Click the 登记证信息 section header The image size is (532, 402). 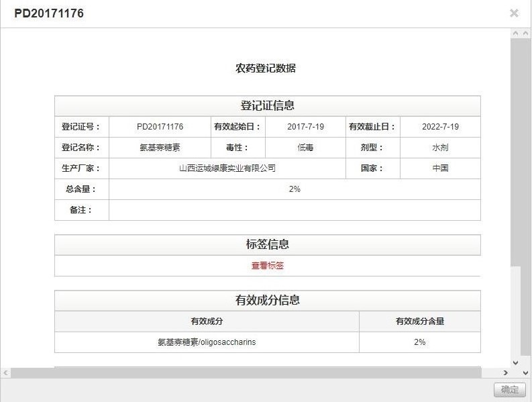pyautogui.click(x=267, y=106)
